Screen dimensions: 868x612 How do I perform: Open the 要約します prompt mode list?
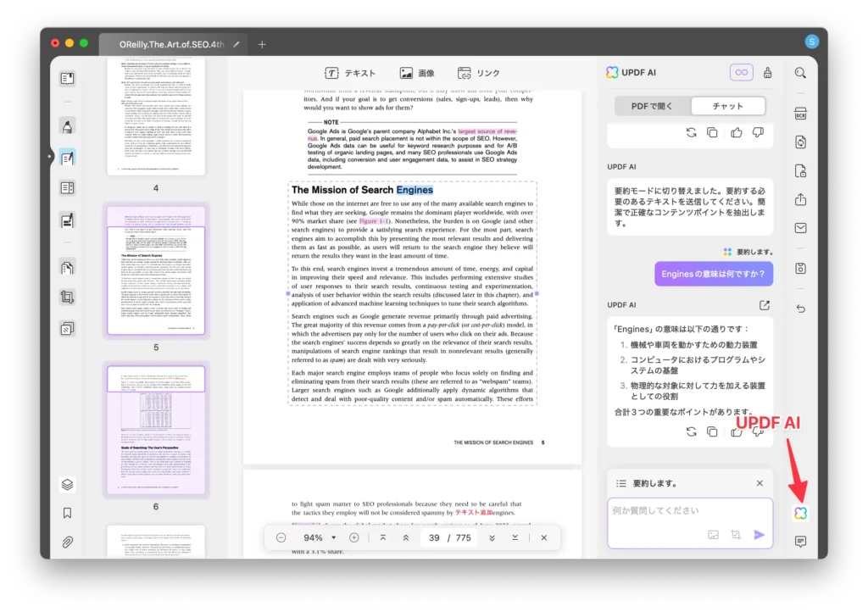(621, 483)
